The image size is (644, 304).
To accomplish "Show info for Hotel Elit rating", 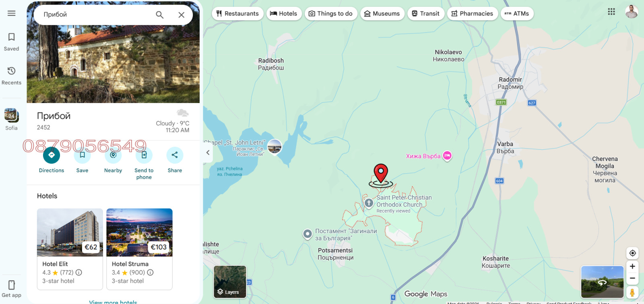I will coord(79,273).
